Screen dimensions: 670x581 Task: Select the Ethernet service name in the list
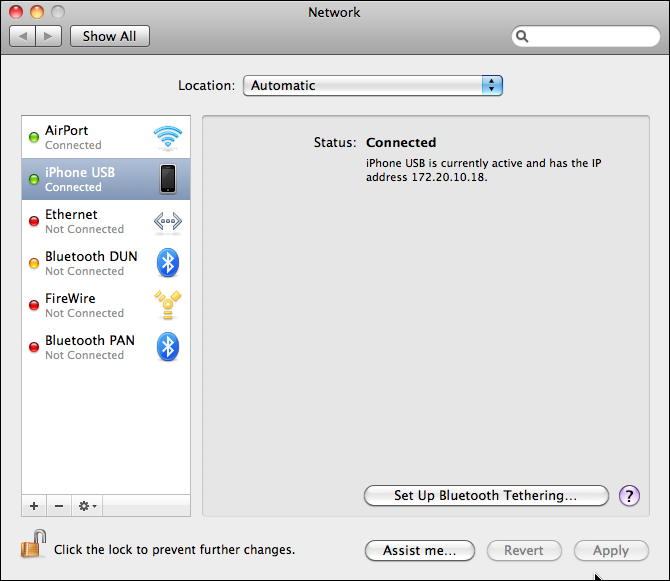[x=71, y=214]
